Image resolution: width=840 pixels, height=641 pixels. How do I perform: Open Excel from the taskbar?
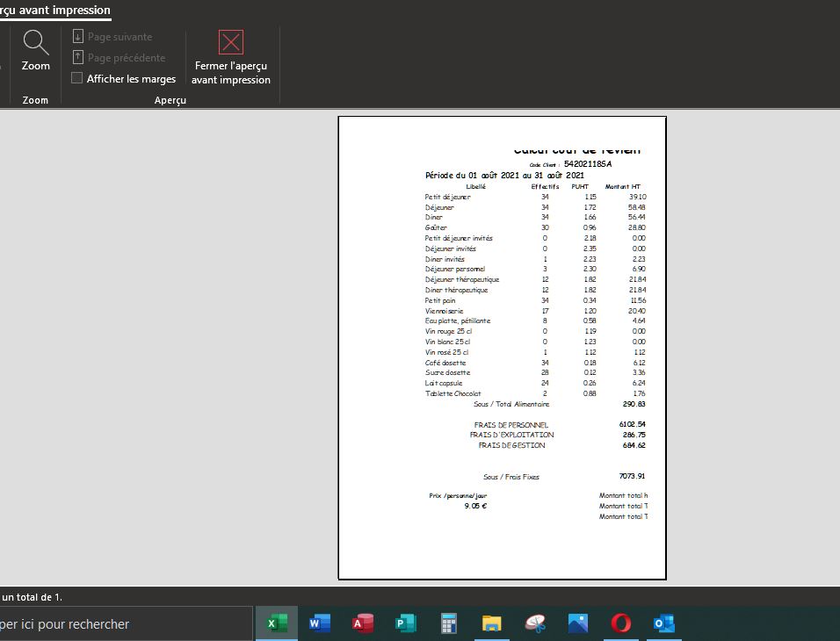point(277,623)
